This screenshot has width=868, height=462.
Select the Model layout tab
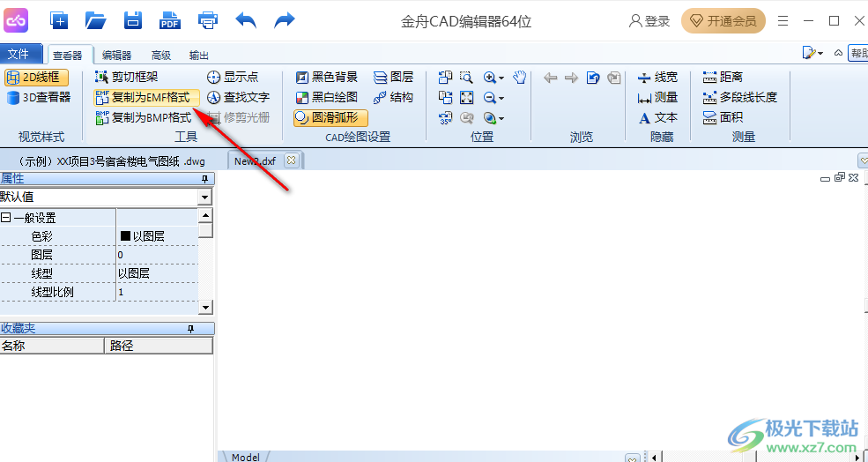pyautogui.click(x=245, y=457)
